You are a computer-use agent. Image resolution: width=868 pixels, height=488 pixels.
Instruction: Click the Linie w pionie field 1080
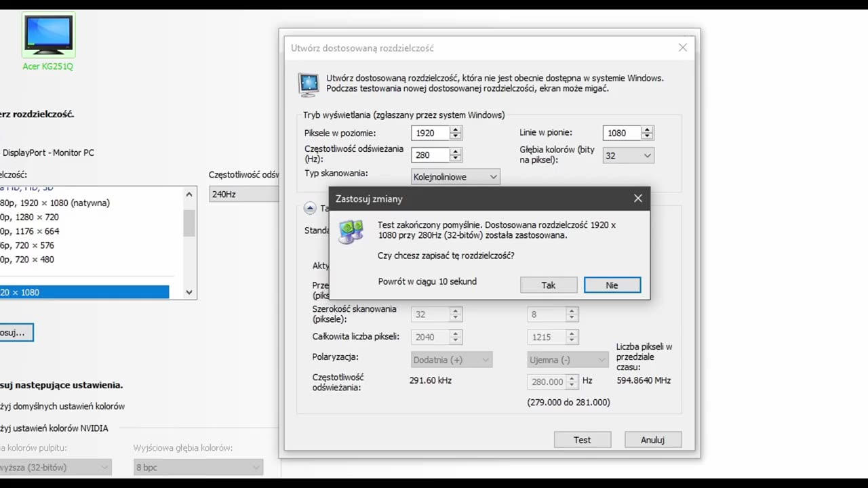point(622,134)
